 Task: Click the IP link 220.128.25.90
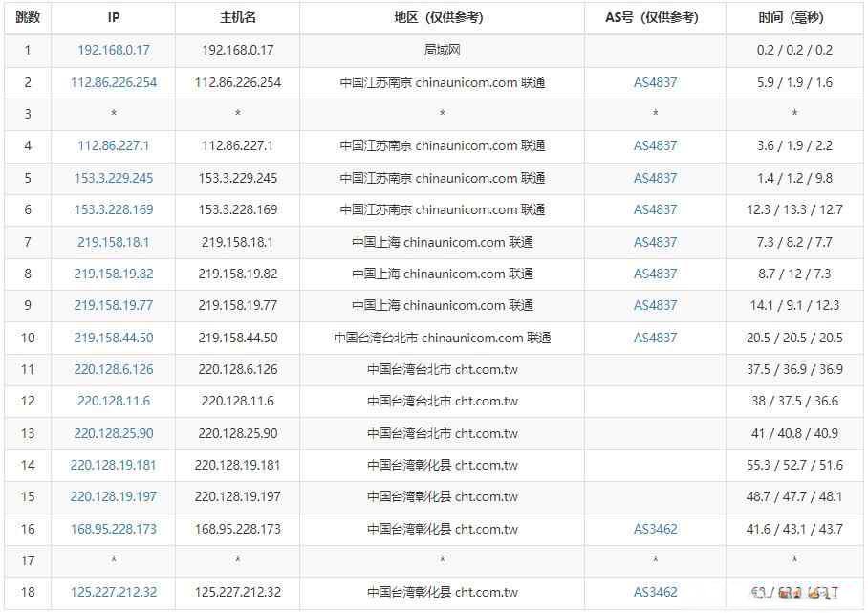(114, 433)
